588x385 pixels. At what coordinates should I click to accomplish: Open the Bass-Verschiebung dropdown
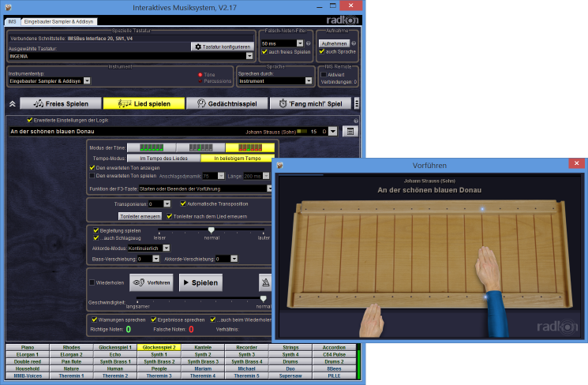[x=156, y=259]
